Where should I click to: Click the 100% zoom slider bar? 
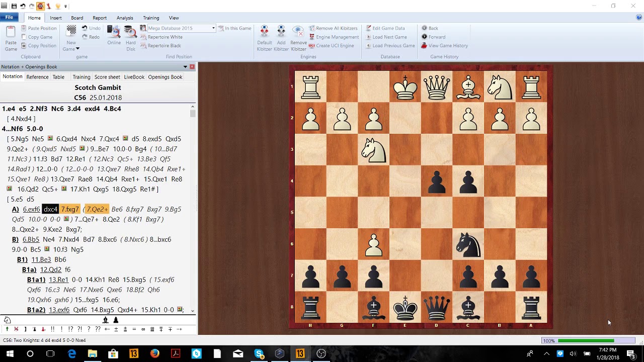point(596,340)
